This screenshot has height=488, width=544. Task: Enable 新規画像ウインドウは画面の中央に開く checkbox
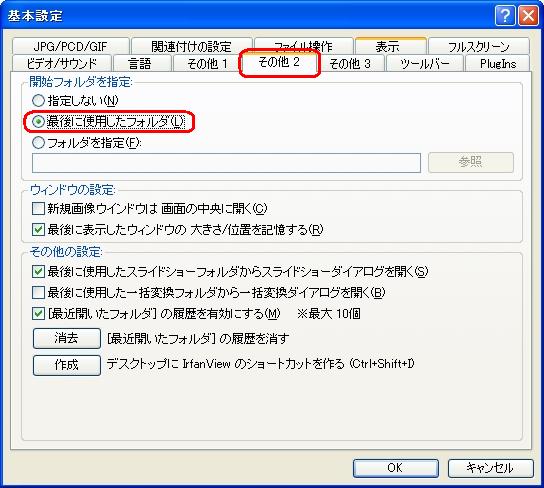(x=38, y=208)
